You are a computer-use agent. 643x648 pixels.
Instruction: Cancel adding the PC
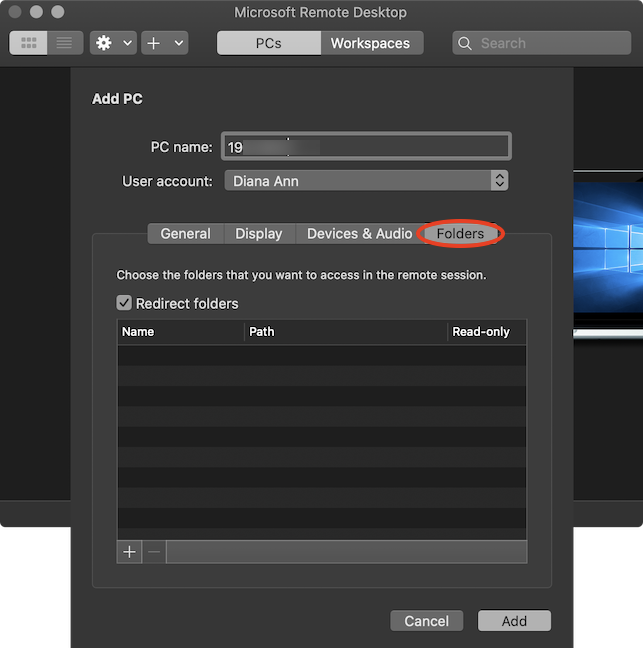pos(426,621)
